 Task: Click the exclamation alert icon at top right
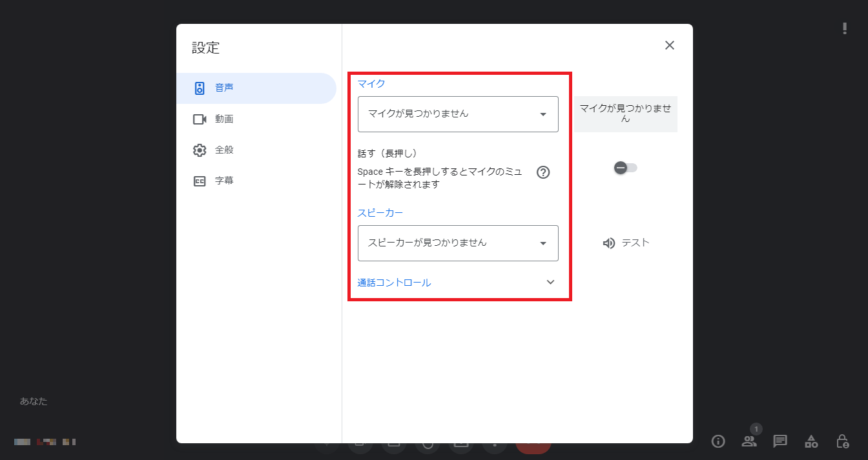[x=845, y=28]
